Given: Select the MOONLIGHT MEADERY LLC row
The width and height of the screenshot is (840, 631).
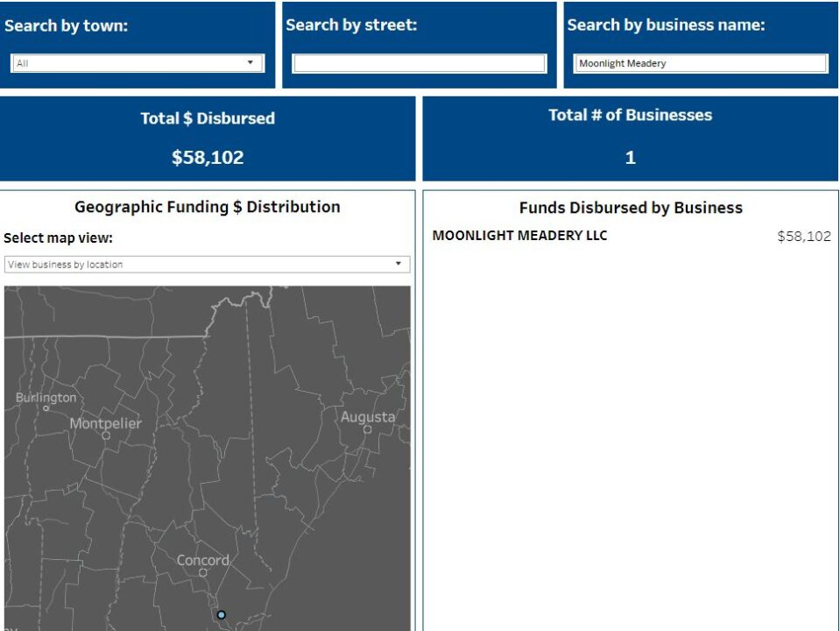Looking at the screenshot, I should point(631,236).
